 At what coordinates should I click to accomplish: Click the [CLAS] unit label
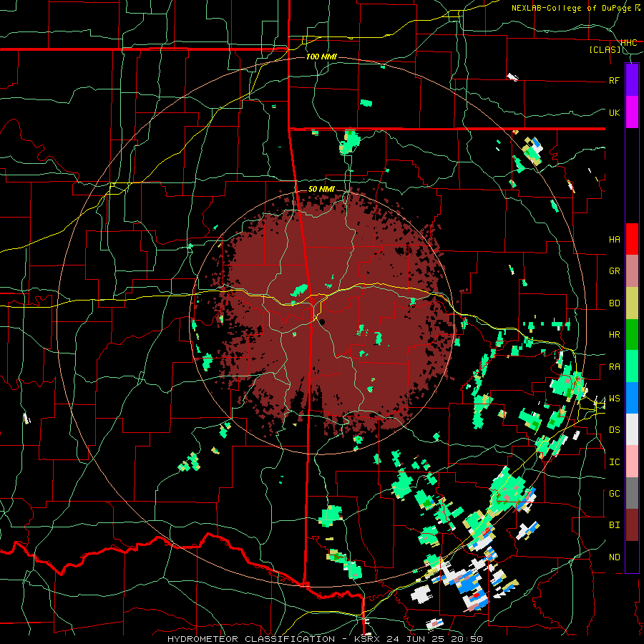(x=605, y=50)
